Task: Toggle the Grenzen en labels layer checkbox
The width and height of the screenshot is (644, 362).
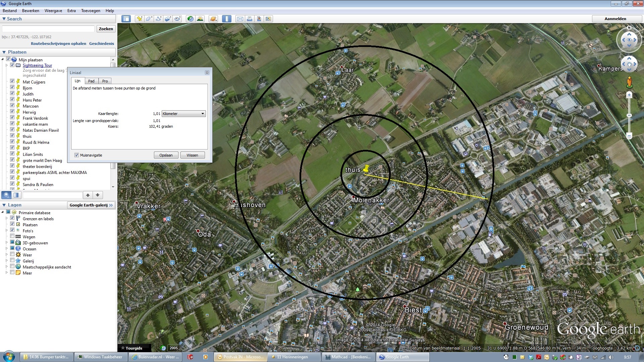Action: pyautogui.click(x=12, y=218)
